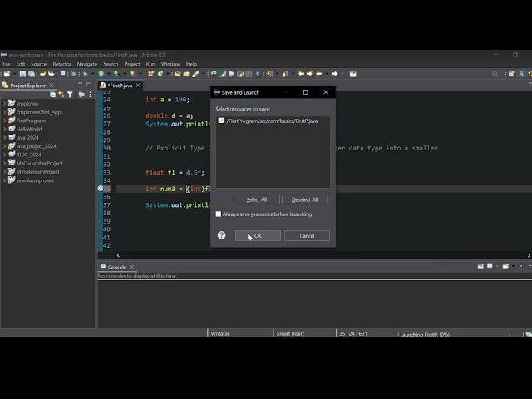The height and width of the screenshot is (399, 532).
Task: Open the Navigate menu
Action: (86, 64)
